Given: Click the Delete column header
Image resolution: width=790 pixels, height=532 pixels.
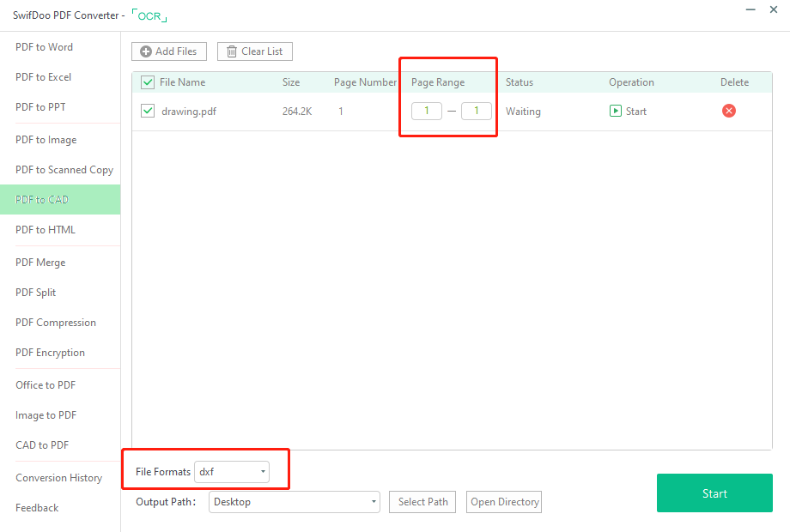Looking at the screenshot, I should 734,82.
